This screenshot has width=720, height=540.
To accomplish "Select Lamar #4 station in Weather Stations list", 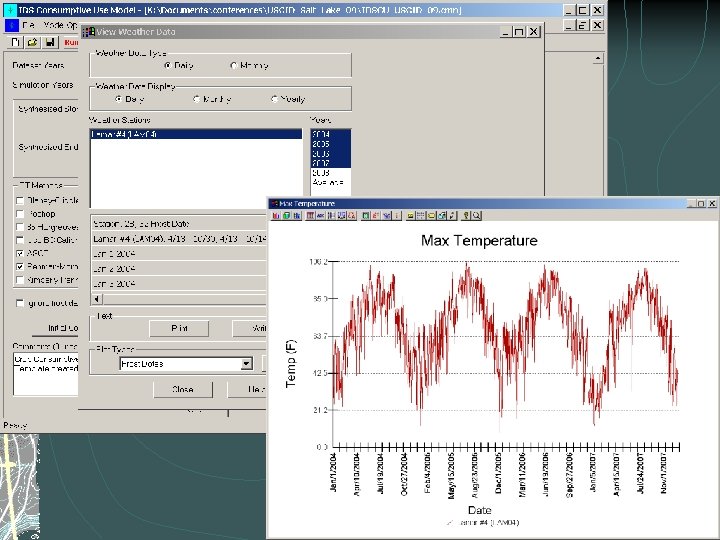I will coord(196,134).
